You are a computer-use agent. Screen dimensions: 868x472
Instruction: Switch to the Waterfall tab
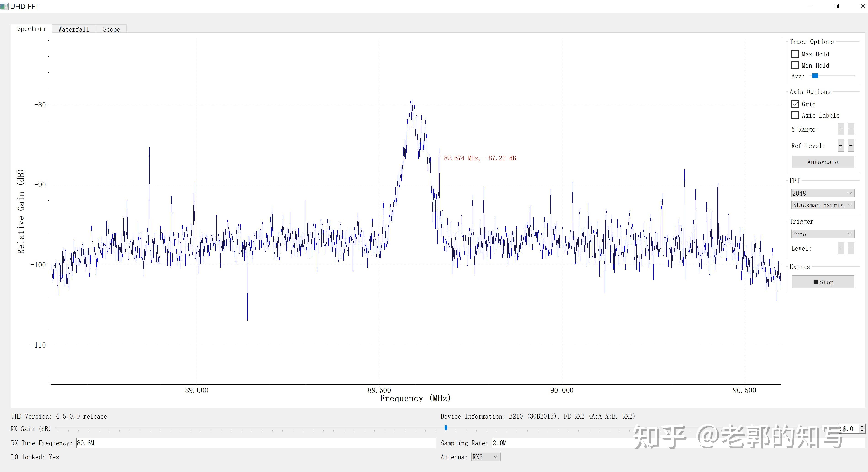[x=73, y=29]
